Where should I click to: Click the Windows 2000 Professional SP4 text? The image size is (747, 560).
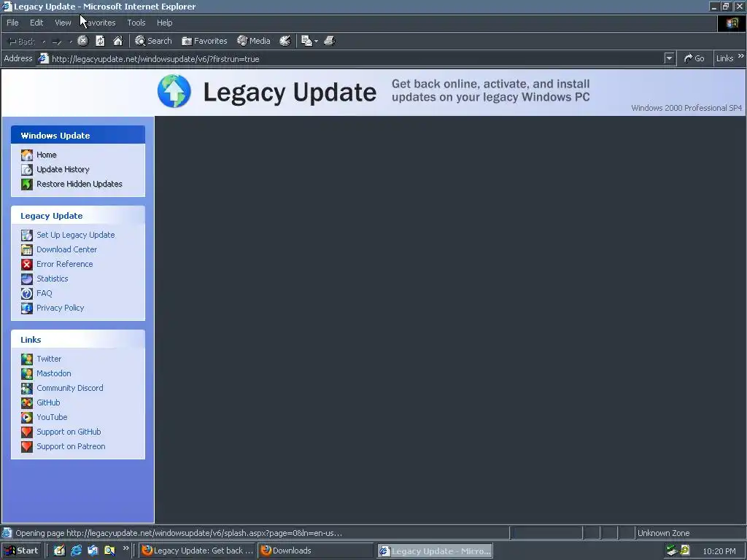click(x=686, y=108)
